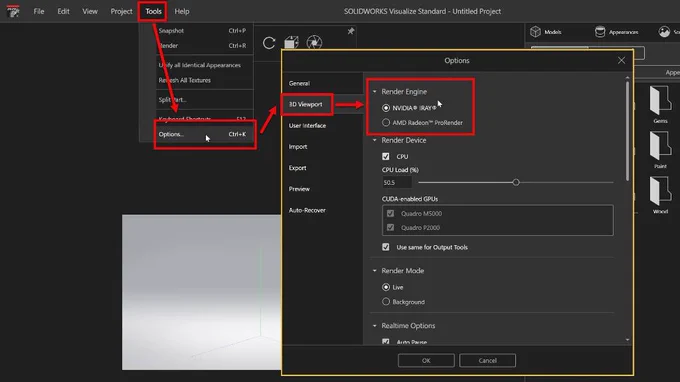Collapse the Render Device section
The width and height of the screenshot is (680, 382).
(x=375, y=140)
